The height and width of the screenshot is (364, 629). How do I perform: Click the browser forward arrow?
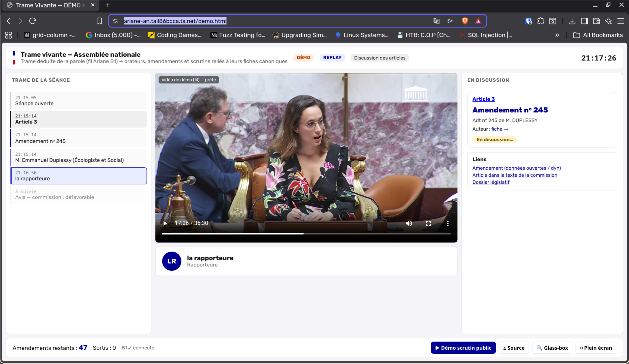click(20, 21)
